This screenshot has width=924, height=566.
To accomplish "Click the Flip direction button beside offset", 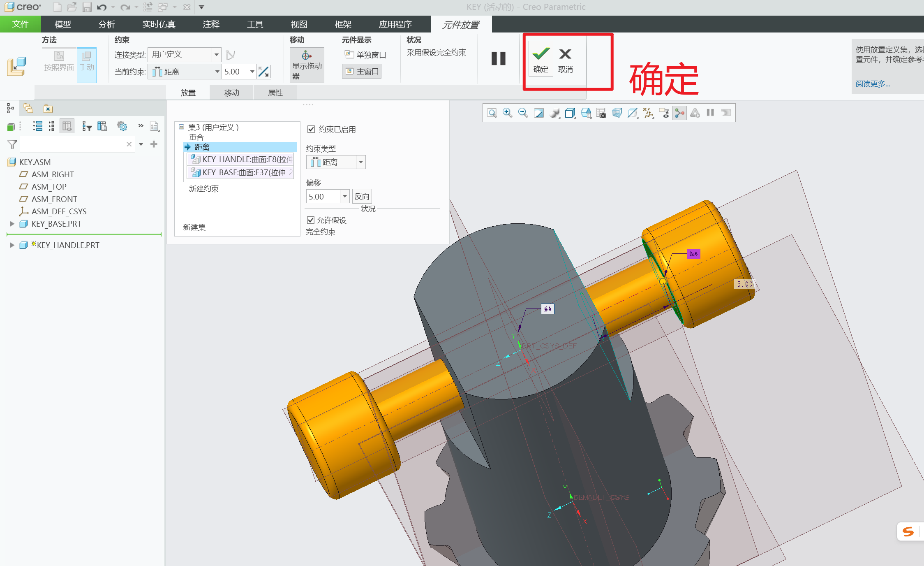I will (x=362, y=197).
